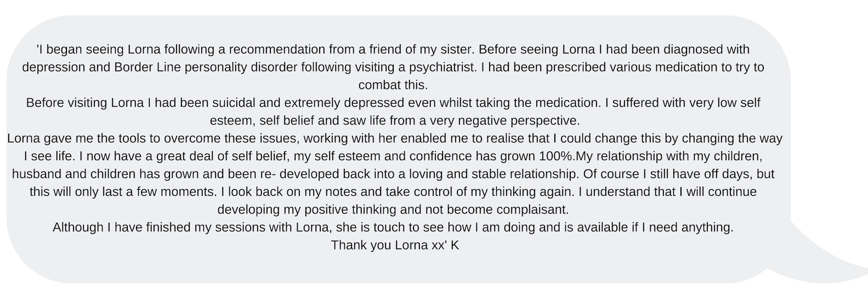The width and height of the screenshot is (868, 295).
Task: Click the words 'Of course I still have off days'
Action: [668, 174]
